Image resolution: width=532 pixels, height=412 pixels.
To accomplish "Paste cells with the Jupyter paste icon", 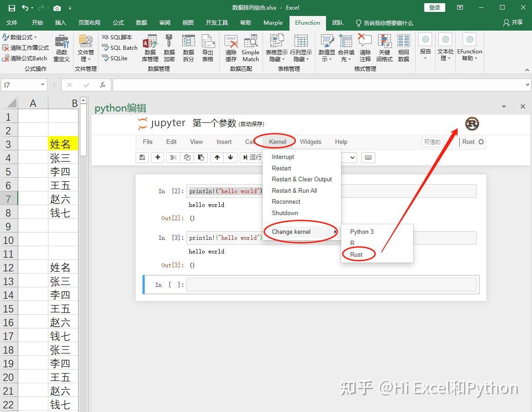I will coord(201,158).
